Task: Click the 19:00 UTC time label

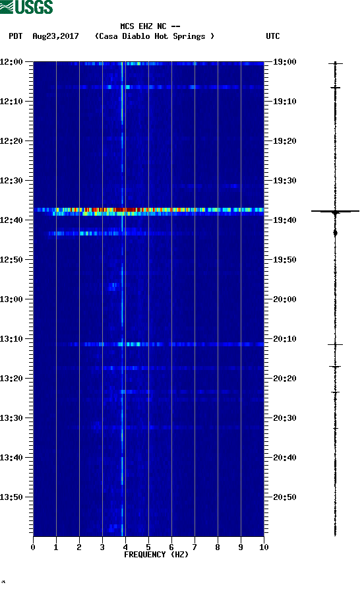Action: [285, 61]
